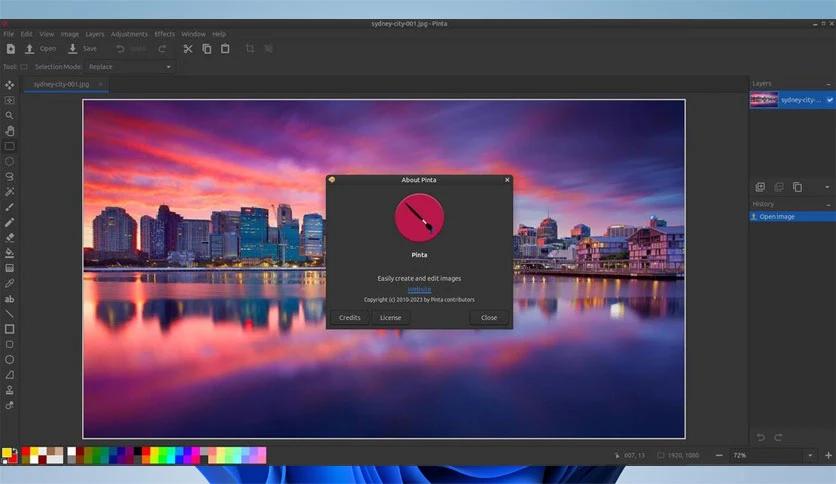Viewport: 836px width, 484px height.
Task: Click the Crop to Selection icon
Action: [250, 49]
